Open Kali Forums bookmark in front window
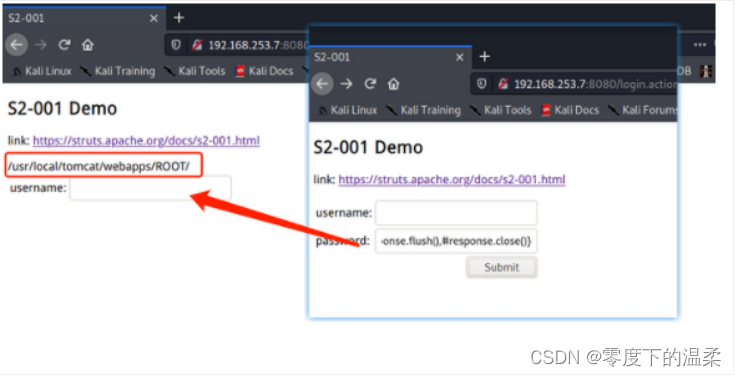Screen dimensions: 736x376 [643, 110]
